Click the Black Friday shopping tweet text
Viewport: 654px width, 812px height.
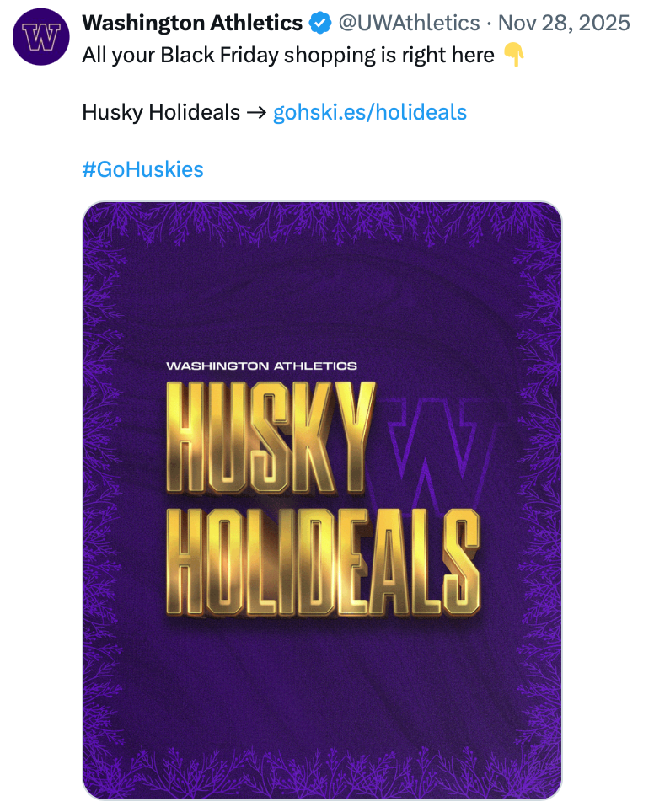point(288,55)
